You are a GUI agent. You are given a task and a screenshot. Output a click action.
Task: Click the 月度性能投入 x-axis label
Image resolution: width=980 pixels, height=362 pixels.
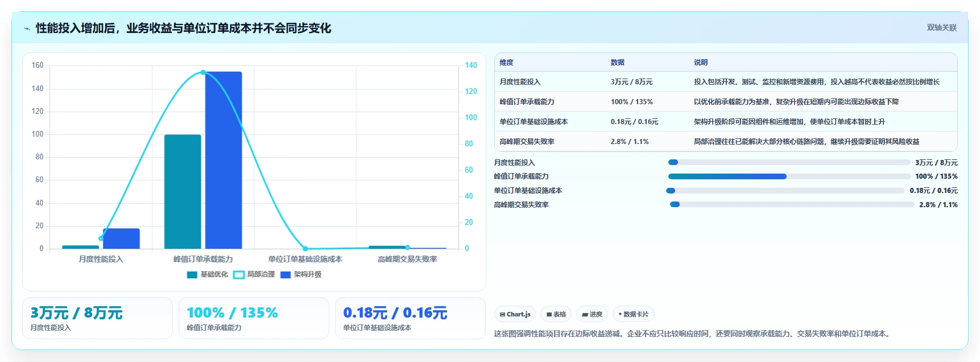coord(101,259)
